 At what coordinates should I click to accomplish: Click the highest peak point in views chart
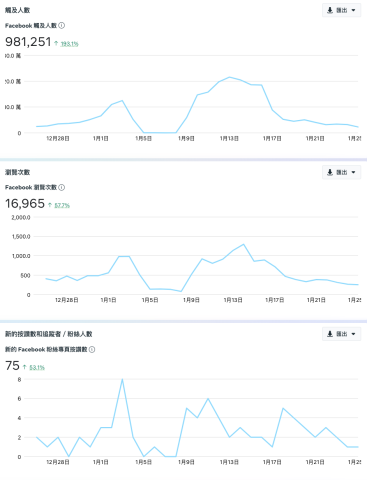point(243,244)
